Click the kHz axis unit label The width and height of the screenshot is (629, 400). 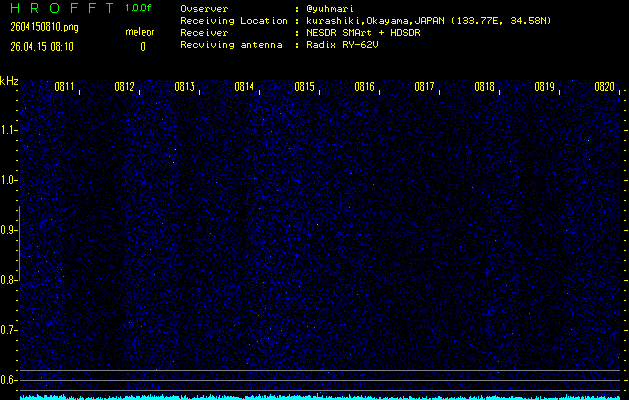9,81
